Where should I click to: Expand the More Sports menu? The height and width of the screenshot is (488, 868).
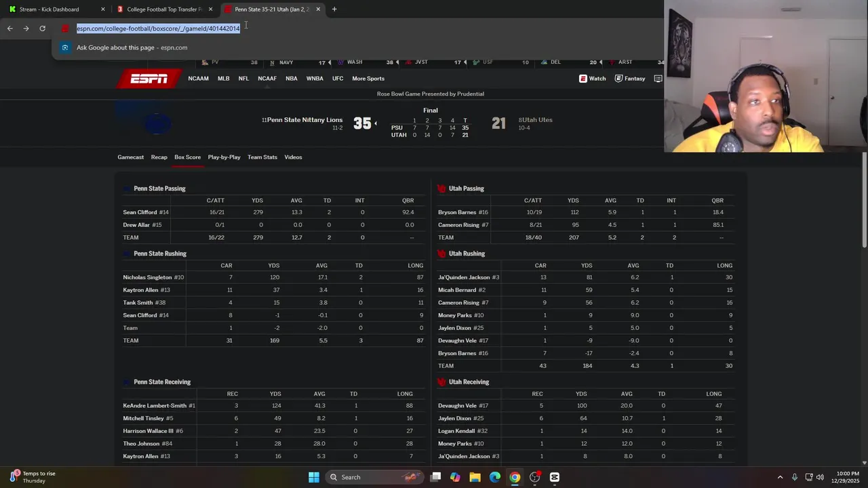[368, 79]
